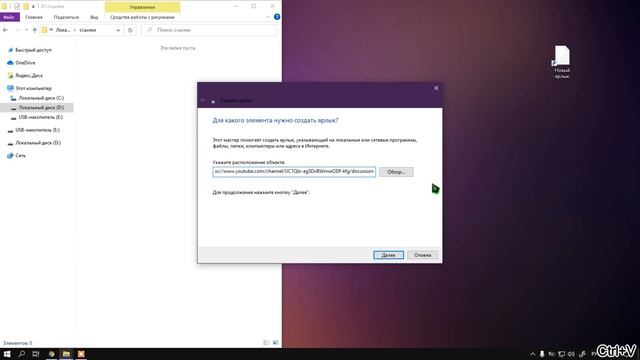640x360 pixels.
Task: Select the top-level USB-накопитель (E:) item
Action: point(38,130)
